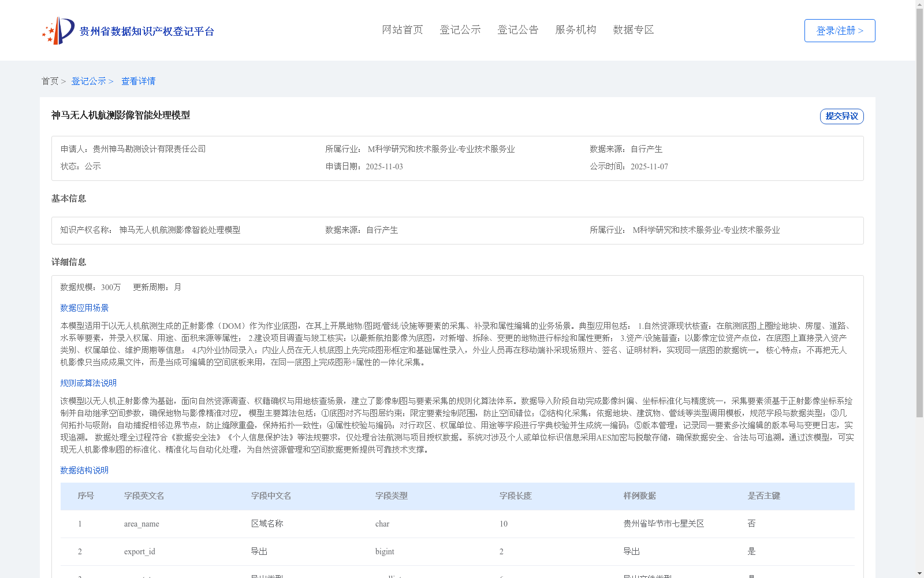This screenshot has height=578, width=924.
Task: Click sample data 贵州省毕节市七星关区
Action: coord(664,524)
